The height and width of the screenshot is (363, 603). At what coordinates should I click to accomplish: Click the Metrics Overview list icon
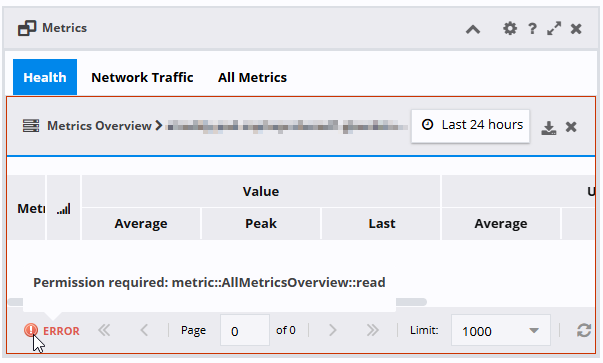pos(31,126)
